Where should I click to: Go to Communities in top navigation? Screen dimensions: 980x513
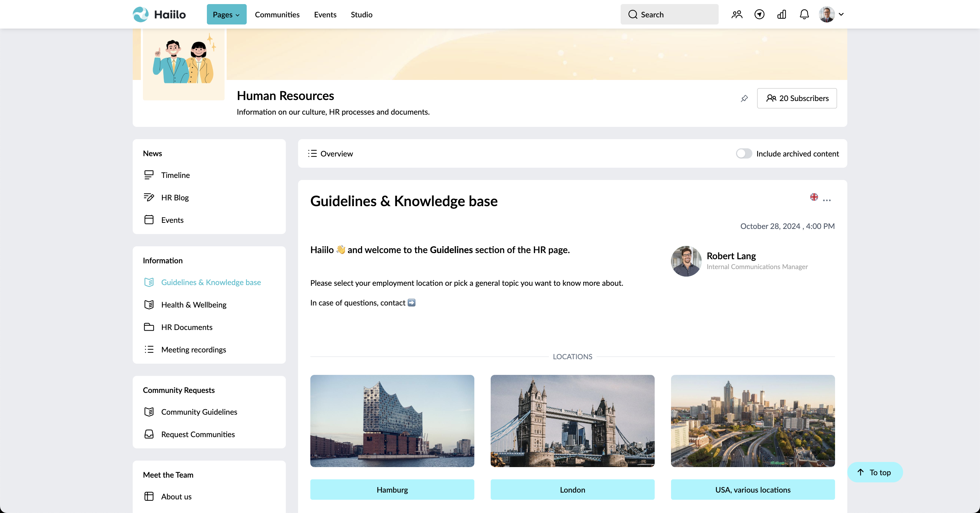277,14
